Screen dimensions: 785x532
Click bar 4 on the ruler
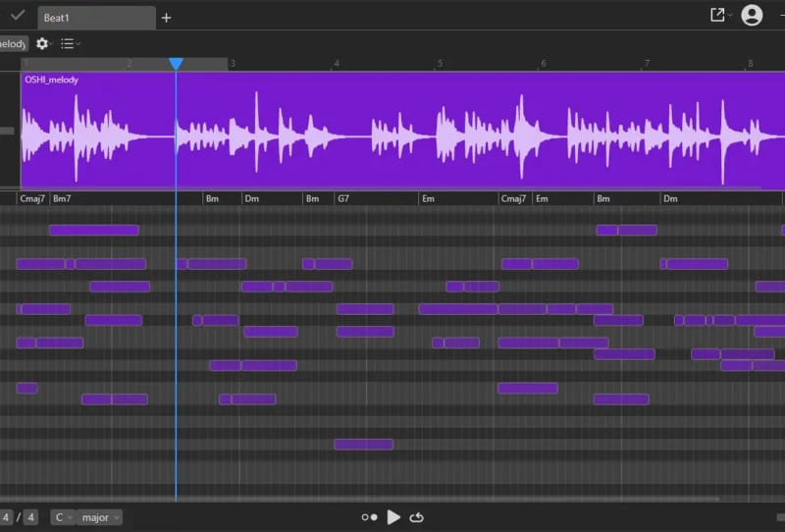point(337,64)
